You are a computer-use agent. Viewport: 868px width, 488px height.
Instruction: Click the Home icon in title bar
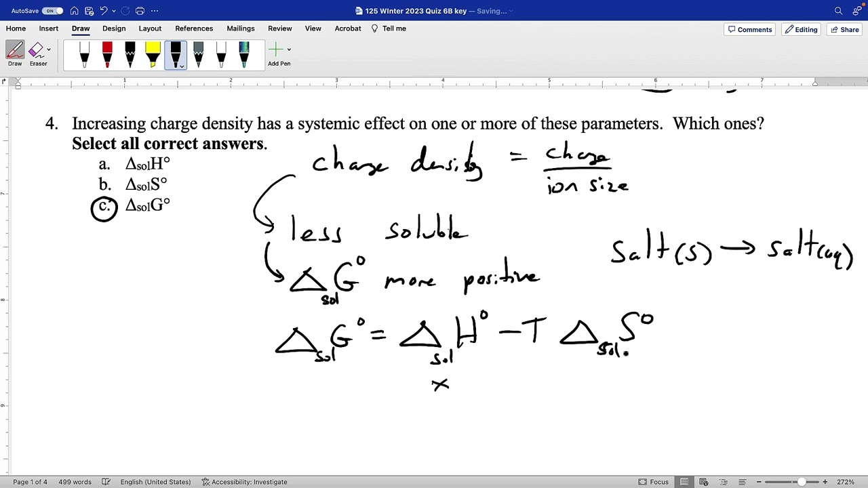tap(75, 11)
